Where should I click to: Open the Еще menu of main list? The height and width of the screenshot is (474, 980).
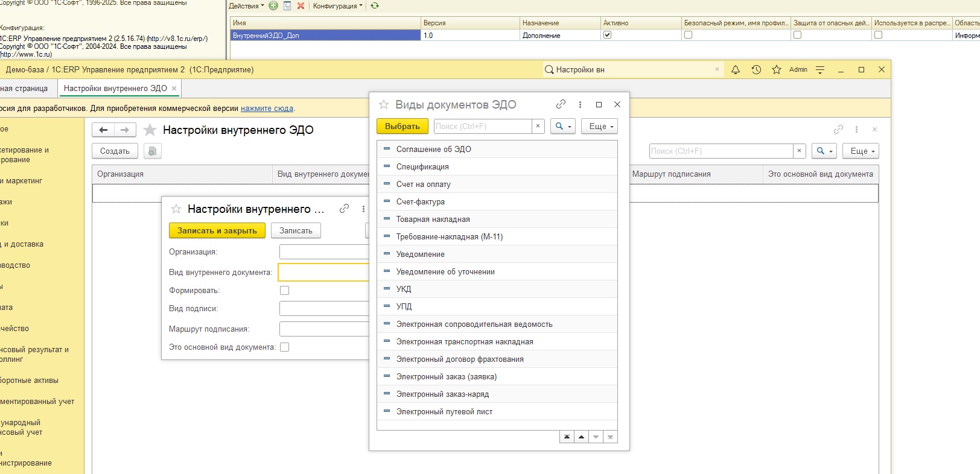(x=862, y=151)
